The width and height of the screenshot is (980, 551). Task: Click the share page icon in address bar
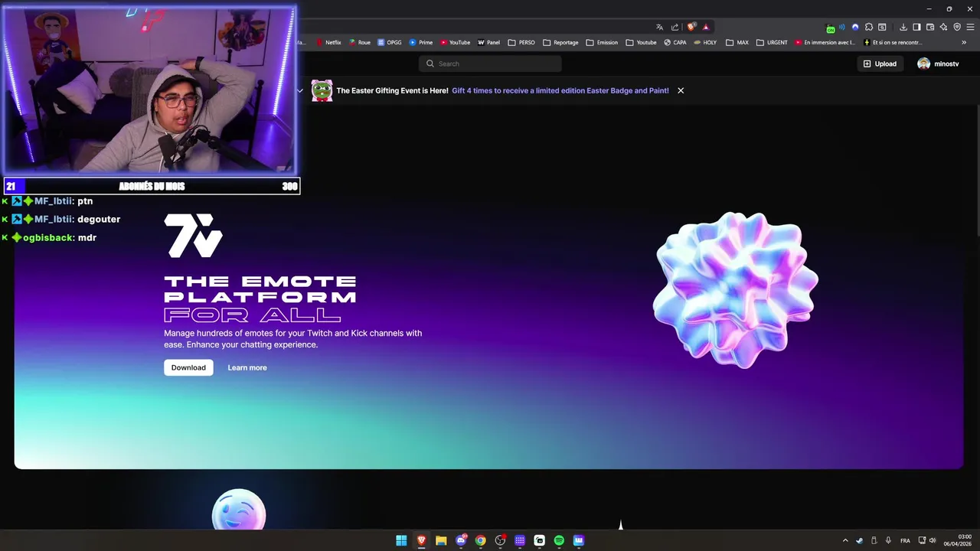pos(675,28)
